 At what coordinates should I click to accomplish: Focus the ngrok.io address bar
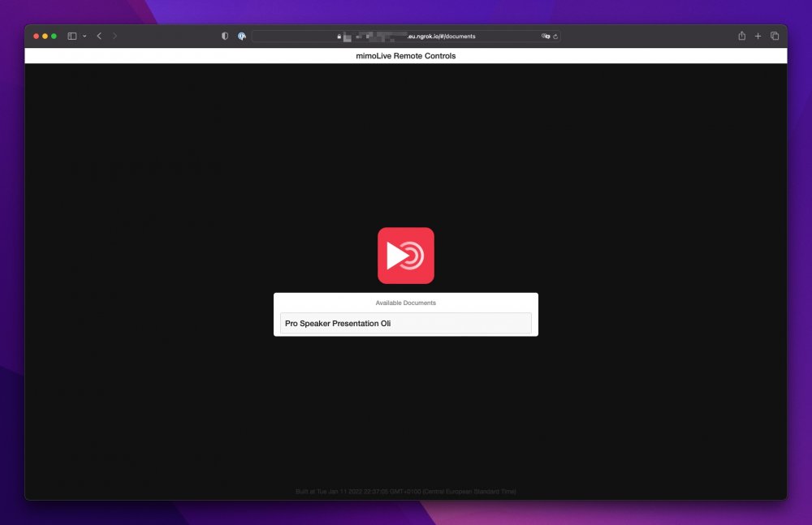406,37
